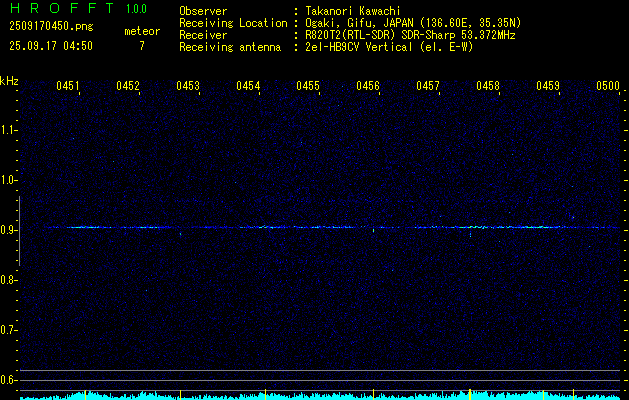Click the 0456 time axis label
The height and width of the screenshot is (400, 629).
pyautogui.click(x=368, y=86)
